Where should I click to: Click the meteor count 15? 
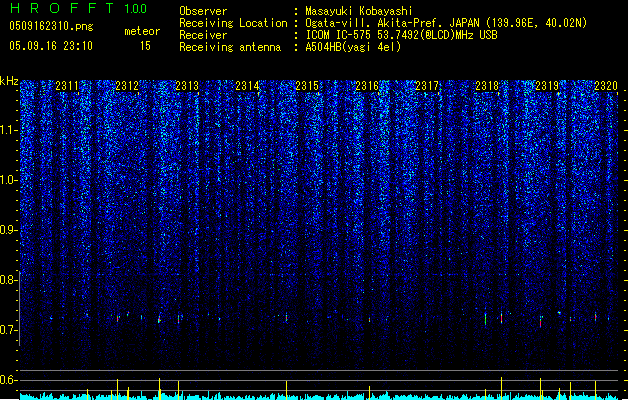tap(145, 46)
